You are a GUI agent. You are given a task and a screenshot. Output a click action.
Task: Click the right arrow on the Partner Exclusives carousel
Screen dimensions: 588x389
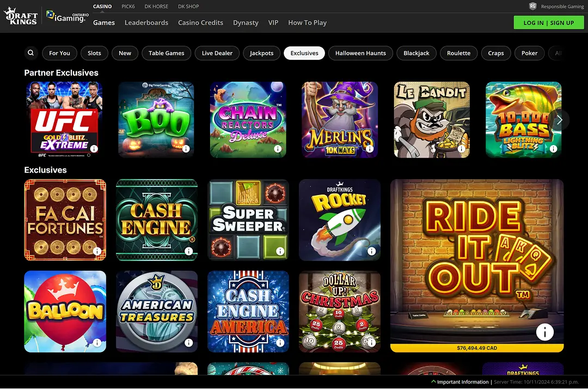(559, 119)
